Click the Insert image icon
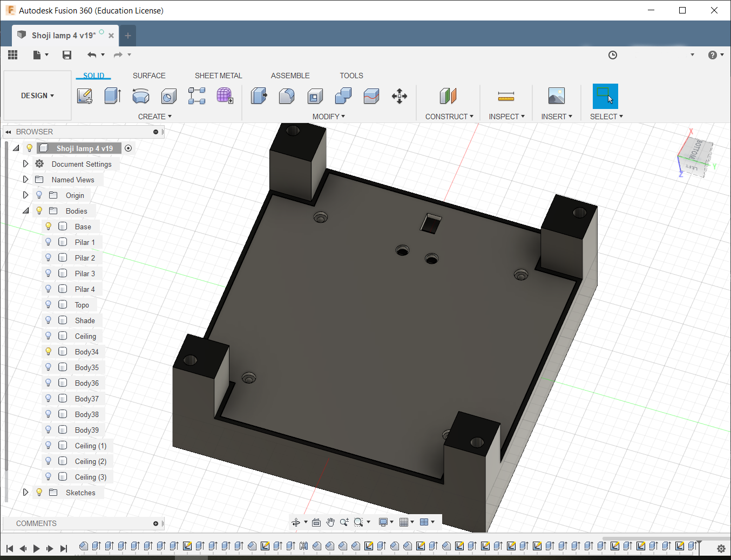Screen dimensions: 731x560 coord(556,96)
